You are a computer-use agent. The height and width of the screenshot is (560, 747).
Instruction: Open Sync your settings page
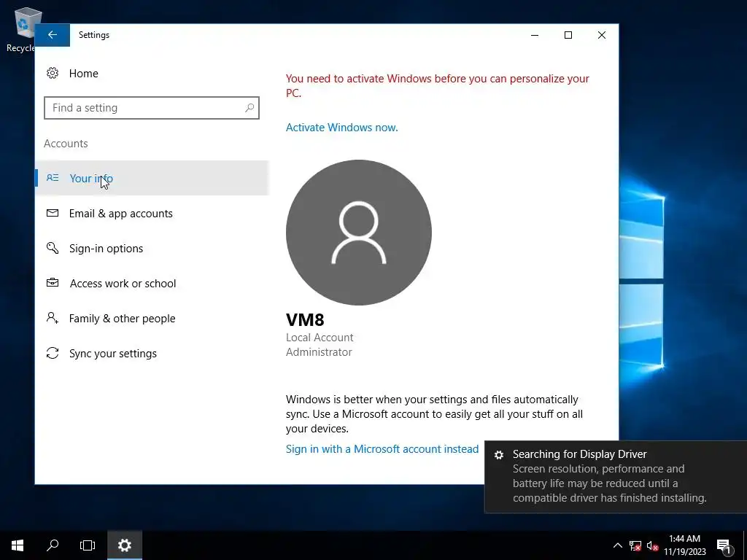click(x=152, y=354)
